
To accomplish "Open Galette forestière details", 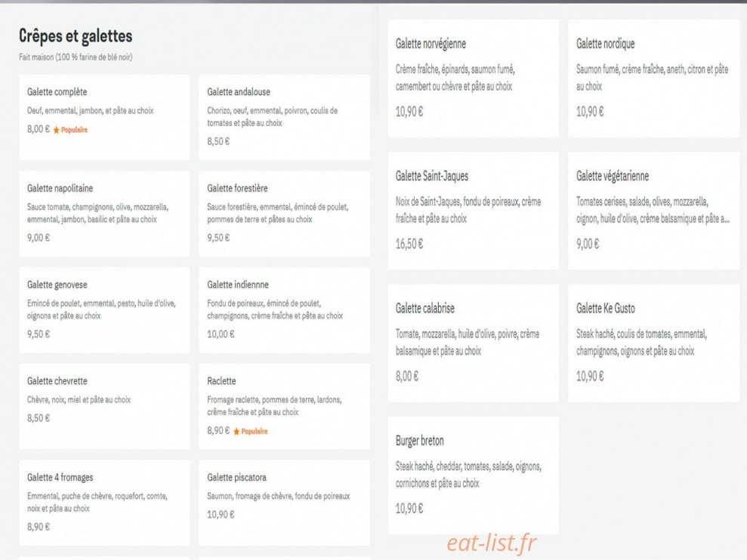I will [x=285, y=214].
